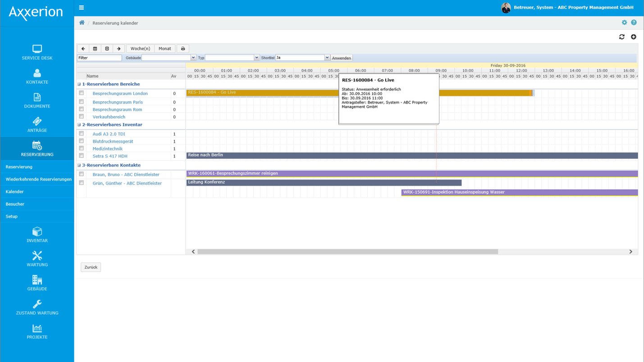Tick the Audi A3 2.0 TDI checkbox

tap(82, 133)
